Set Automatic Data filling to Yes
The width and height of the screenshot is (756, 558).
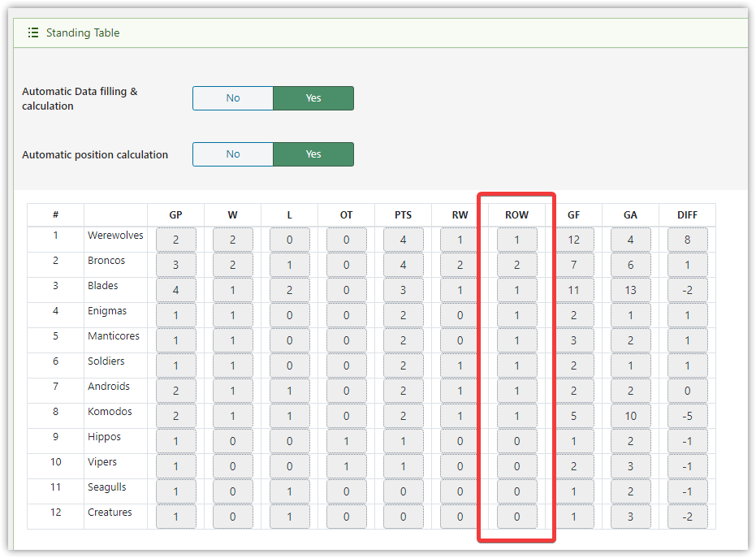[313, 98]
